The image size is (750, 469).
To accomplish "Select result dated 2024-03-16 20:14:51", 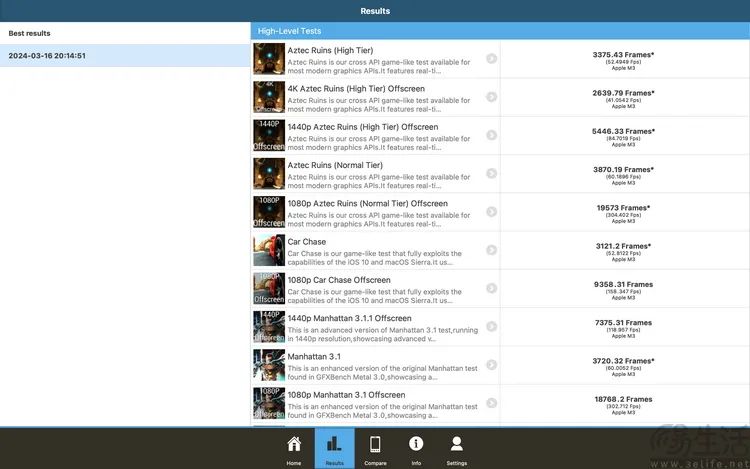I will (x=125, y=55).
